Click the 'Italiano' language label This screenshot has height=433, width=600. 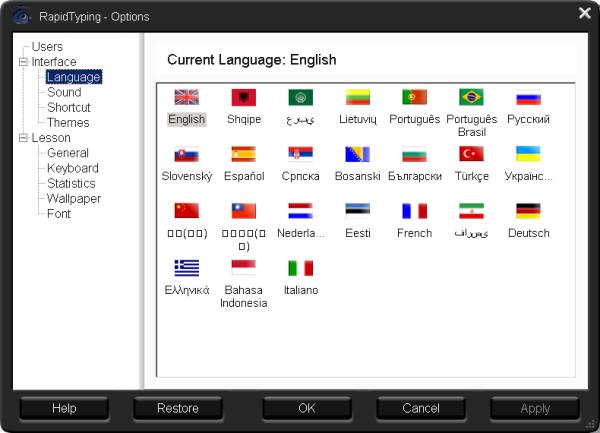[301, 290]
